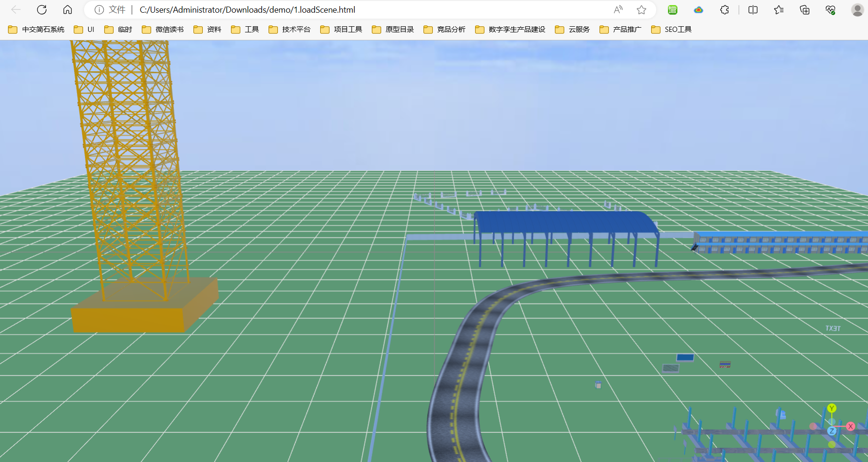Open the 技术平台 bookmark folder

290,30
